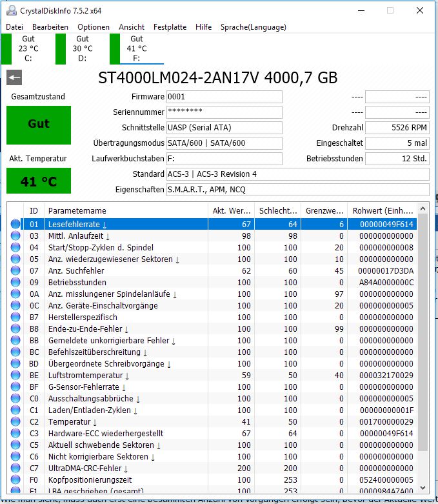The width and height of the screenshot is (438, 504).
Task: Click the Drehzahl value 5526 RPM
Action: pyautogui.click(x=397, y=128)
